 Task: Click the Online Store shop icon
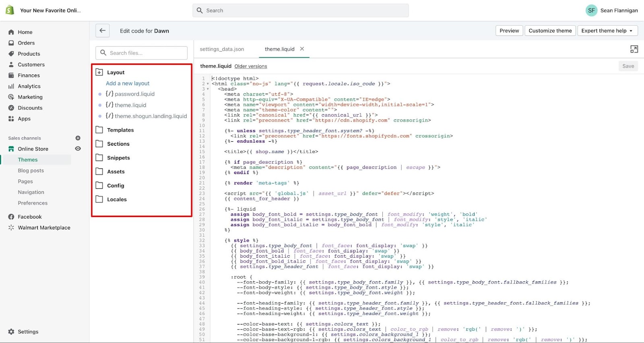11,149
